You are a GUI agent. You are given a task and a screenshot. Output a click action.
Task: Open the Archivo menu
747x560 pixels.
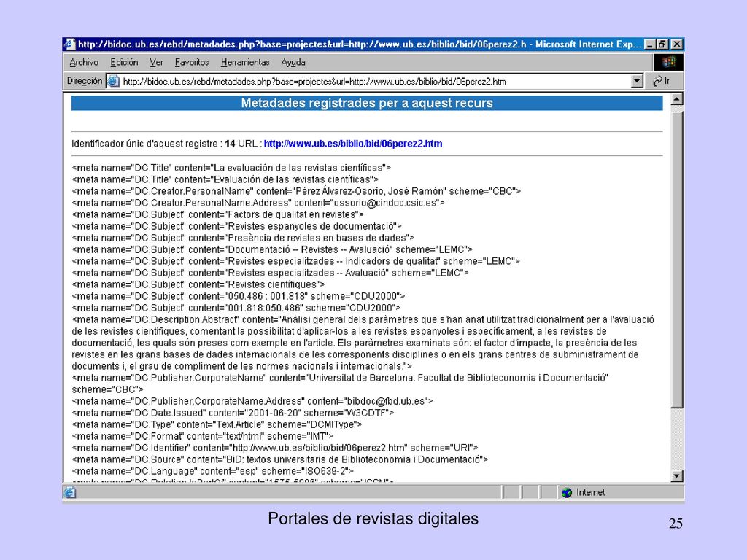point(84,63)
